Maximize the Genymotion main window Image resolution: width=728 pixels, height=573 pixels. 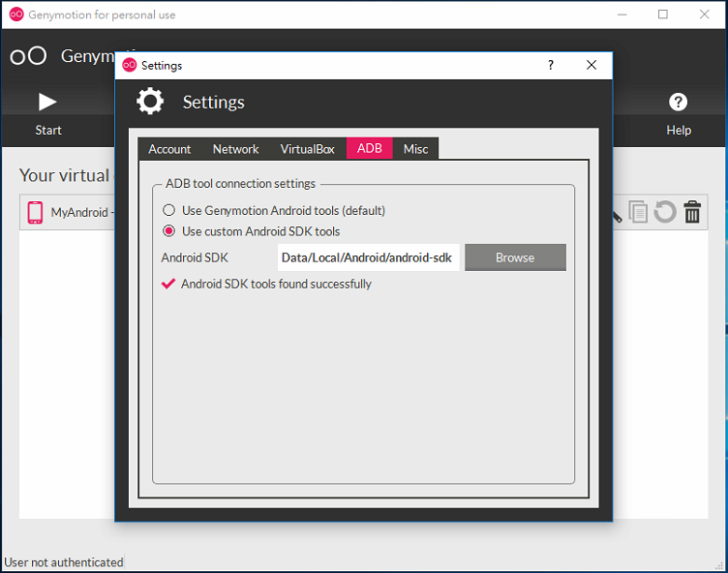[663, 15]
